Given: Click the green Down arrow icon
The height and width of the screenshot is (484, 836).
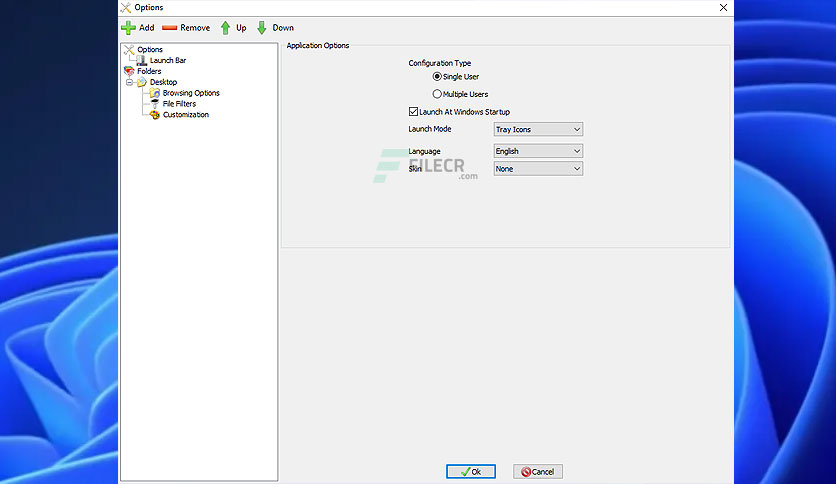Looking at the screenshot, I should [262, 28].
